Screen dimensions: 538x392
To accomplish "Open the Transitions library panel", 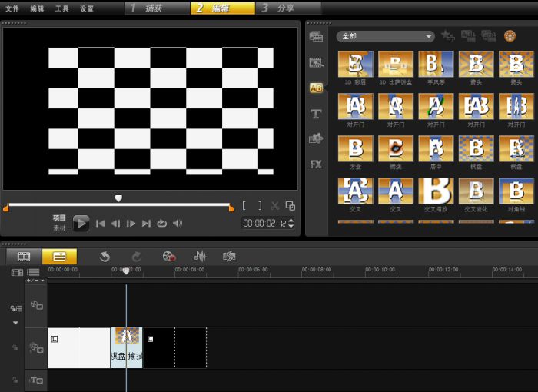I will [x=315, y=88].
